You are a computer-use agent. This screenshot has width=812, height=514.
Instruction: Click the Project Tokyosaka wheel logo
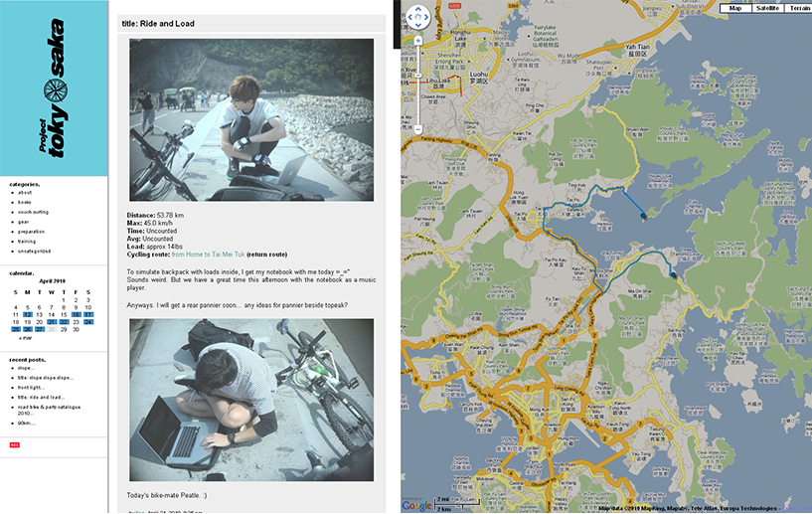(x=56, y=90)
